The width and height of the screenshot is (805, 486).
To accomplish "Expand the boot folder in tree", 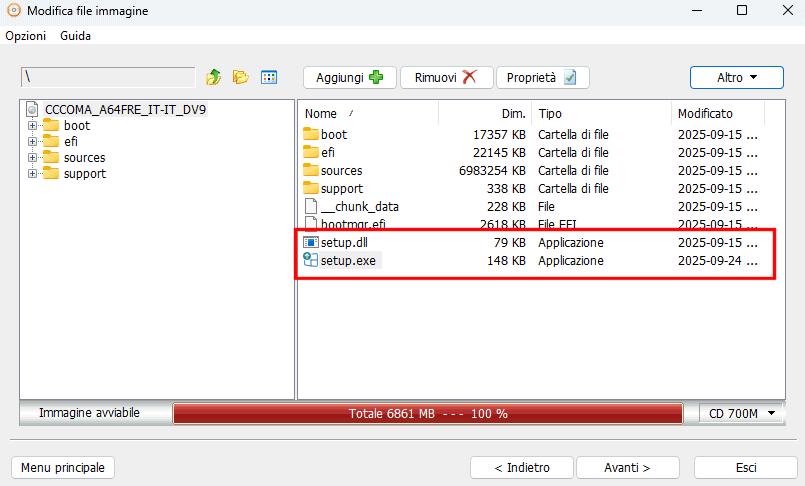I will (32, 125).
